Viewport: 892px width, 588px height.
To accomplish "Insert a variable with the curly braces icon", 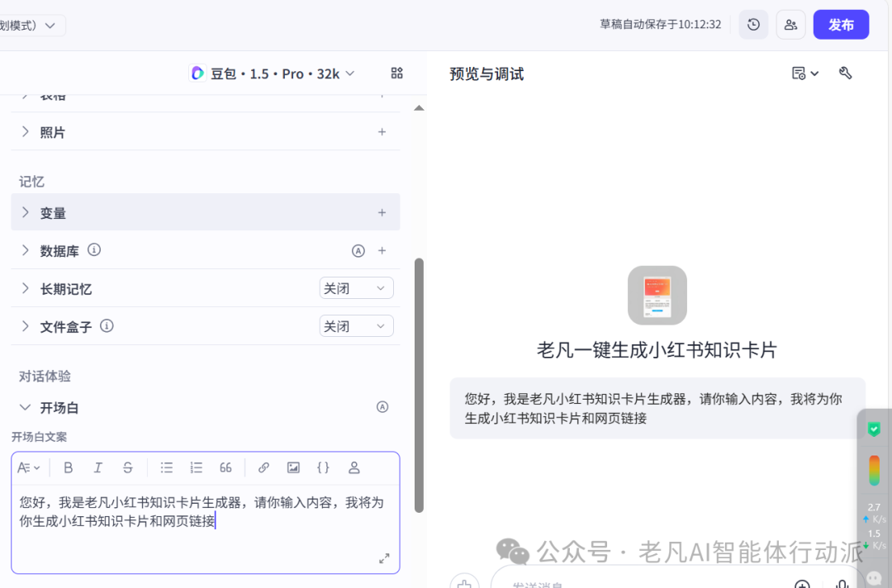I will point(323,467).
